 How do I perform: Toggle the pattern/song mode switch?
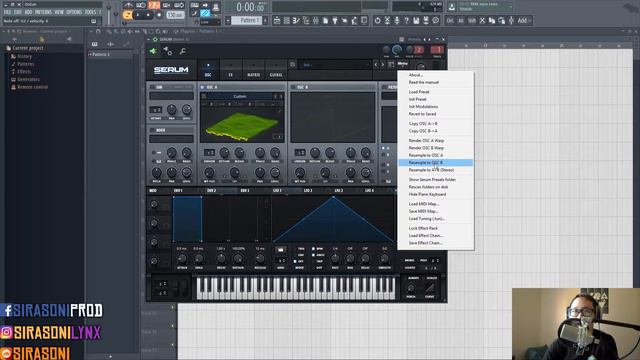127,15
